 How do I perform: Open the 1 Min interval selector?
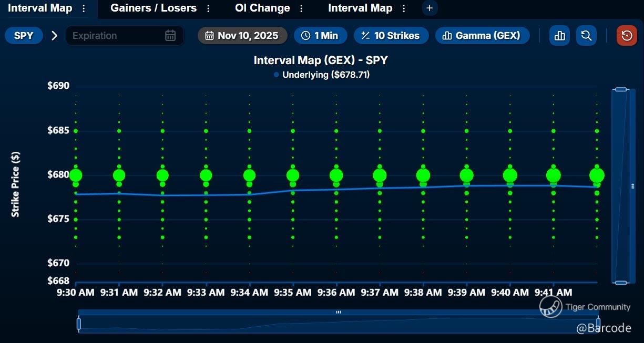[x=320, y=36]
